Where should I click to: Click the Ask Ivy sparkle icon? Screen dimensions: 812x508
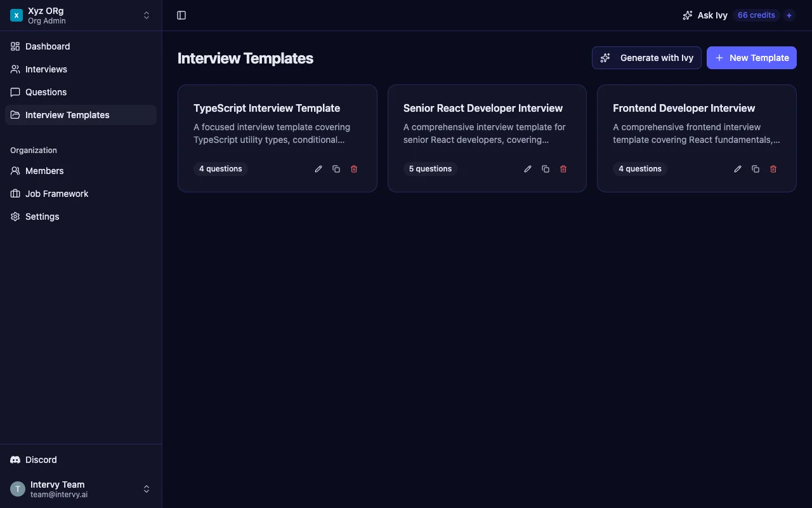click(688, 15)
